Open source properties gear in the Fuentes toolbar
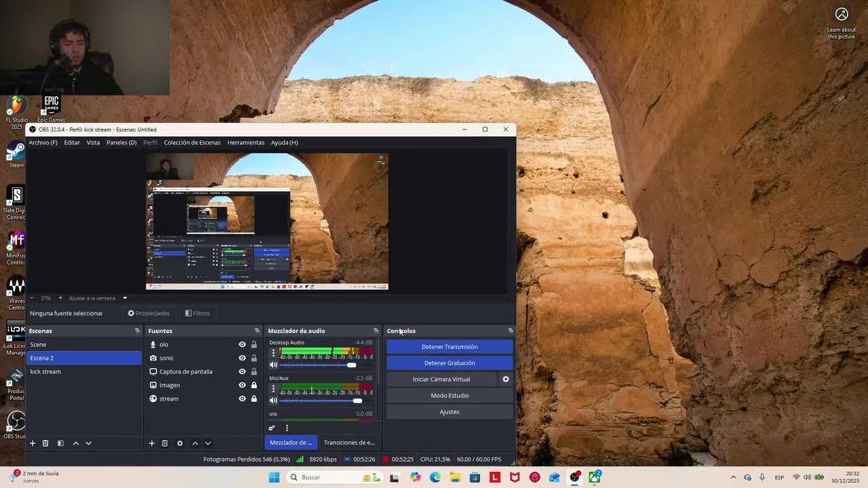Screen dimensions: 868x488 pyautogui.click(x=180, y=443)
